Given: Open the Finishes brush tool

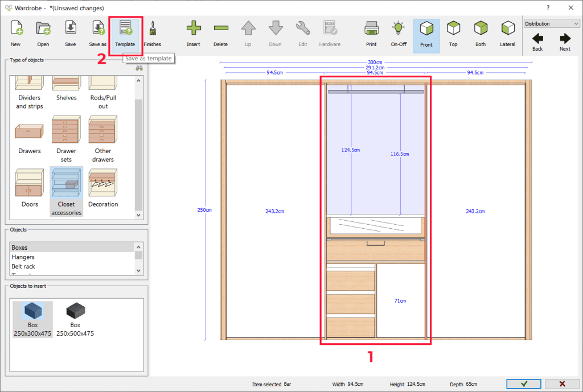Looking at the screenshot, I should (153, 34).
